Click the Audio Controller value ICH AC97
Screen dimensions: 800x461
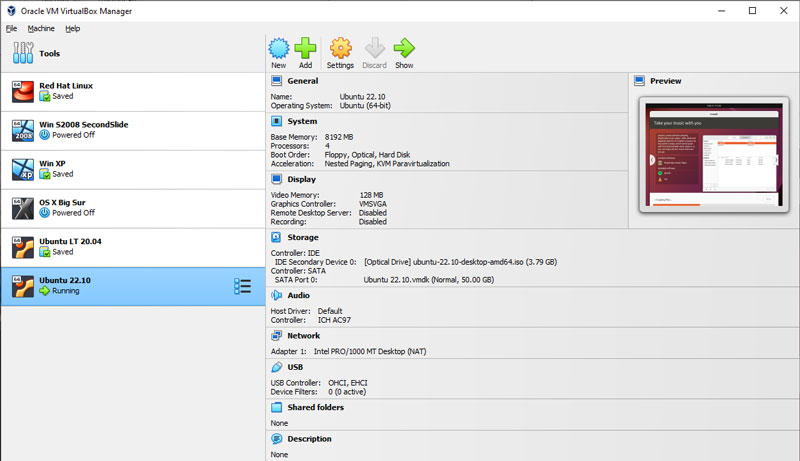[x=334, y=320]
